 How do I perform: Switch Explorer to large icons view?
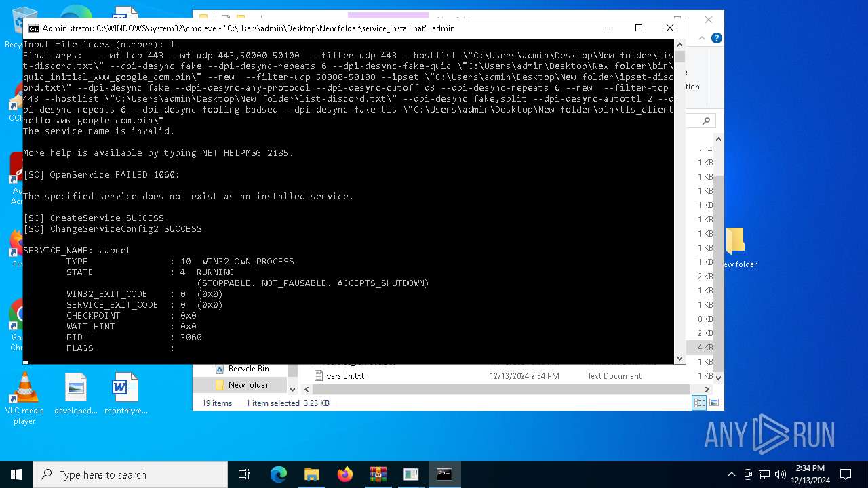pos(713,403)
